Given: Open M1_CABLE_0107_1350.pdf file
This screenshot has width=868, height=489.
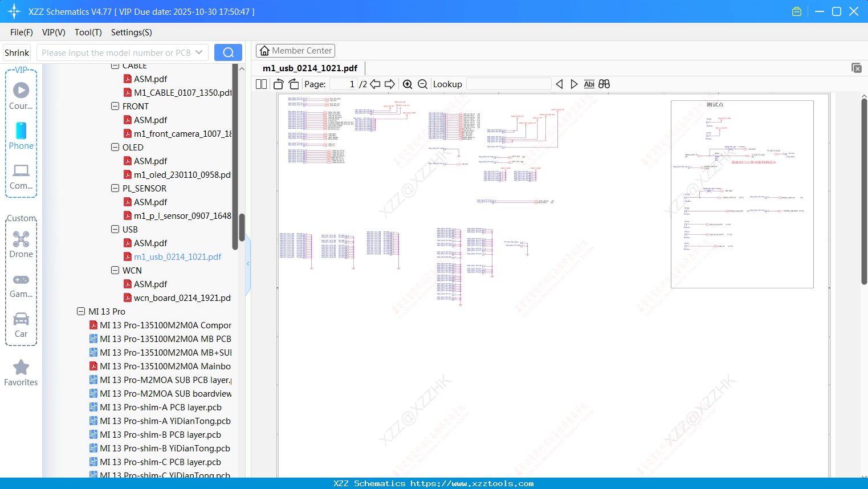Looking at the screenshot, I should (x=178, y=92).
